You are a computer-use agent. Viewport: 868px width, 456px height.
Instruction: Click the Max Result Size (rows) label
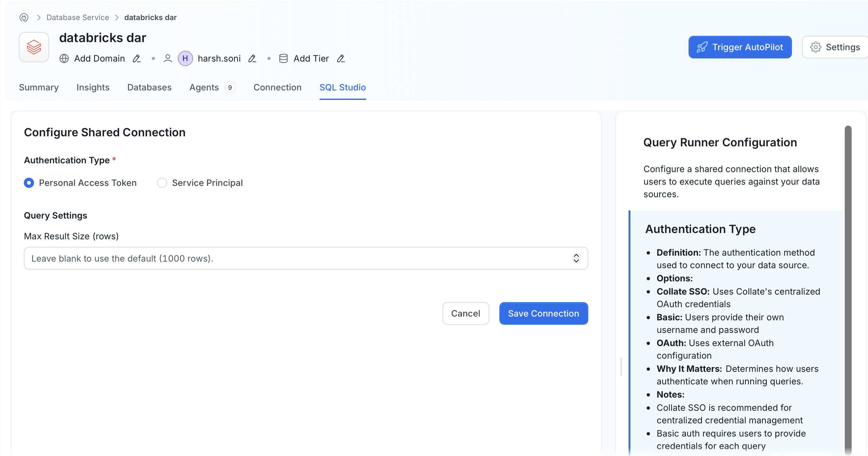click(x=71, y=236)
